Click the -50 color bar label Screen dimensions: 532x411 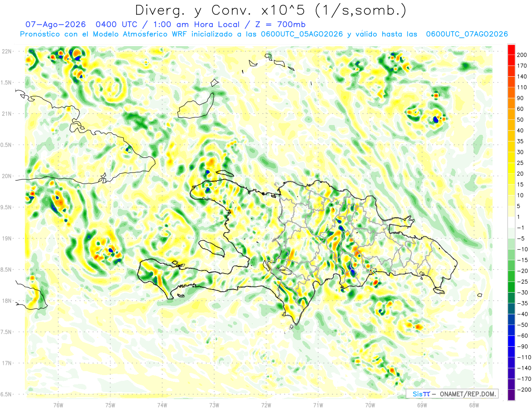pos(523,325)
